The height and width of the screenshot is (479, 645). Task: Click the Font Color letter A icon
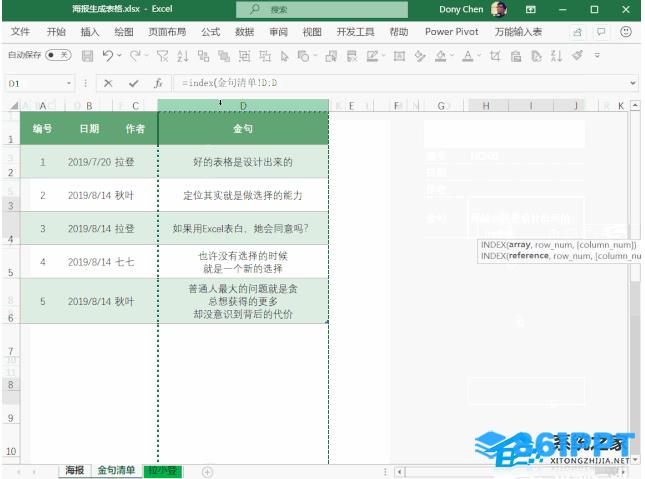tap(468, 56)
